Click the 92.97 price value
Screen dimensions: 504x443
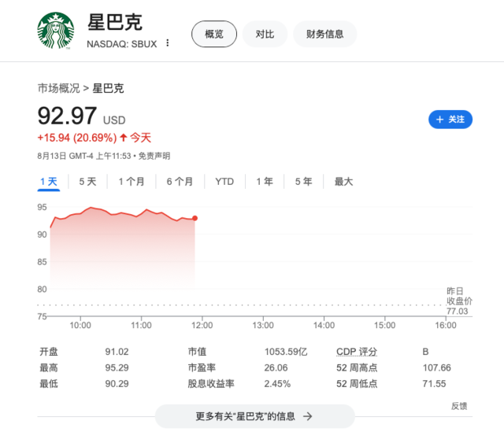tap(67, 116)
